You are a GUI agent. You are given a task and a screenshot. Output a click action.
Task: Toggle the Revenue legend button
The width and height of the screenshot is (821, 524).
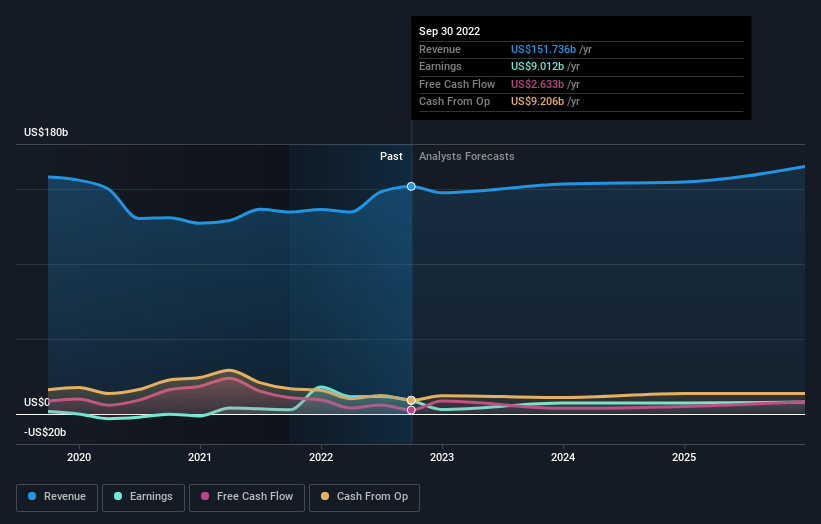57,497
